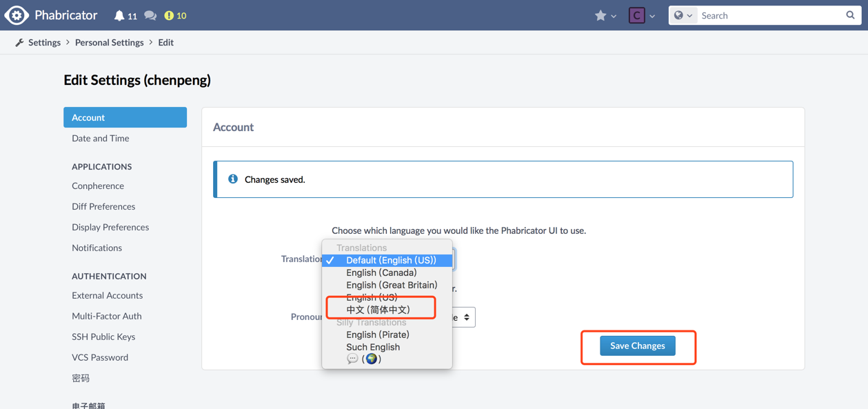Click the Phabricator eye-gear logo

(17, 15)
